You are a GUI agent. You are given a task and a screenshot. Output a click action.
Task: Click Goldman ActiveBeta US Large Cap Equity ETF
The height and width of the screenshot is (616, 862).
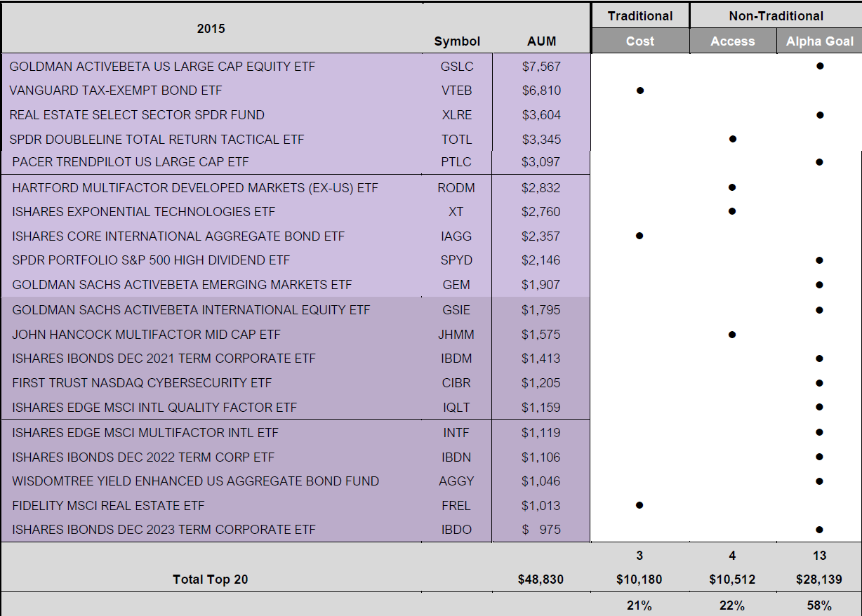tap(162, 67)
